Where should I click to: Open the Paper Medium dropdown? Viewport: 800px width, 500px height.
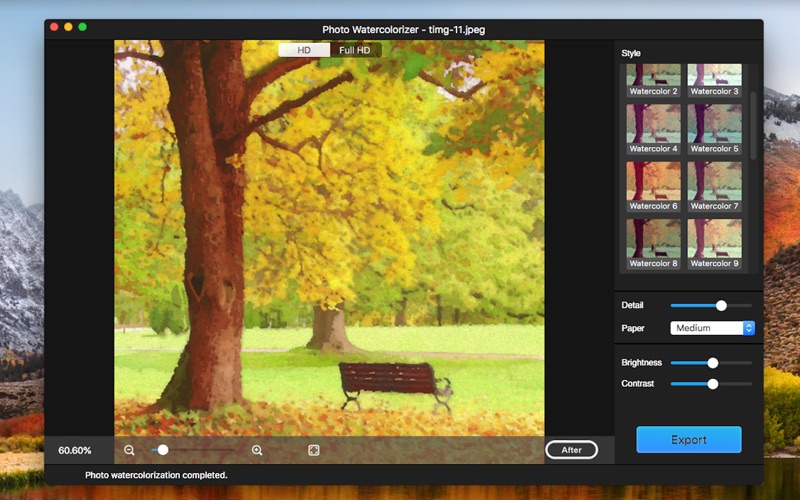pyautogui.click(x=712, y=328)
